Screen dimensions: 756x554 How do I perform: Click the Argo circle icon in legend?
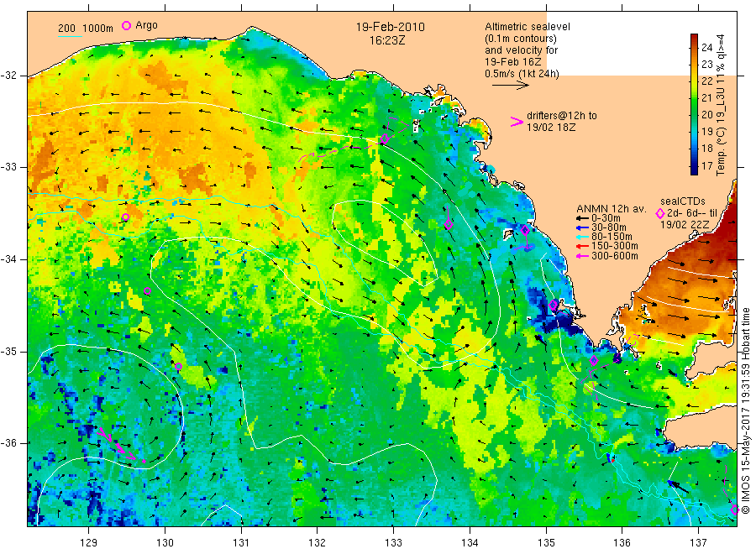tap(126, 25)
